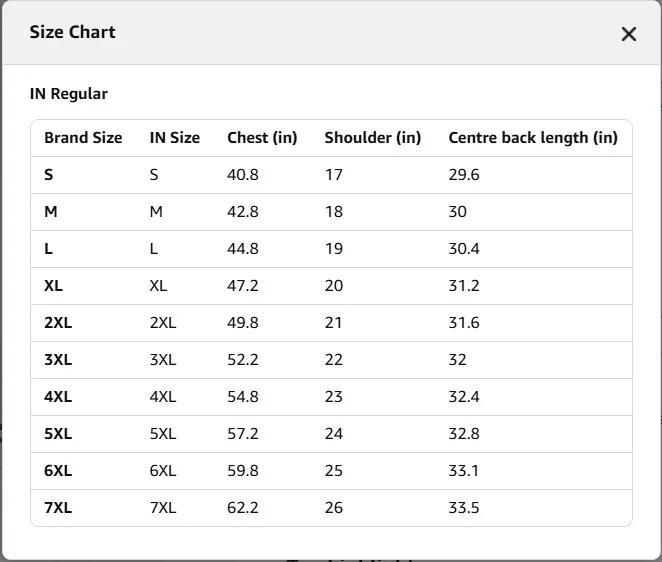Click the bold S brand size row
Screen dimensions: 662x562
tap(49, 175)
